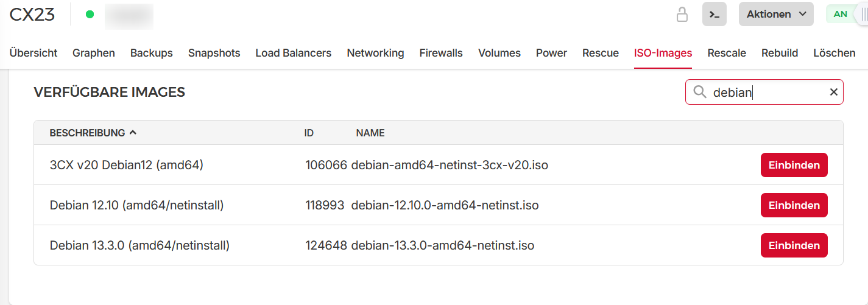Expand the Aktionen dropdown
The width and height of the screenshot is (868, 305).
(776, 14)
